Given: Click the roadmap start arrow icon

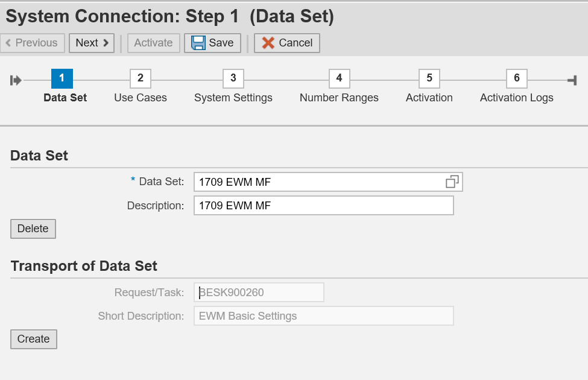Looking at the screenshot, I should pos(16,80).
